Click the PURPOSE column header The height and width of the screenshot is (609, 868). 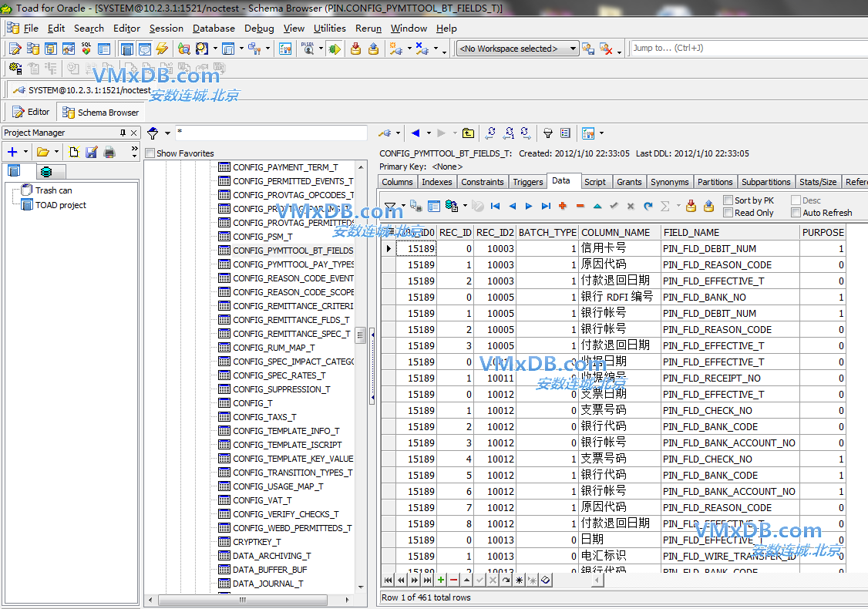(x=823, y=233)
